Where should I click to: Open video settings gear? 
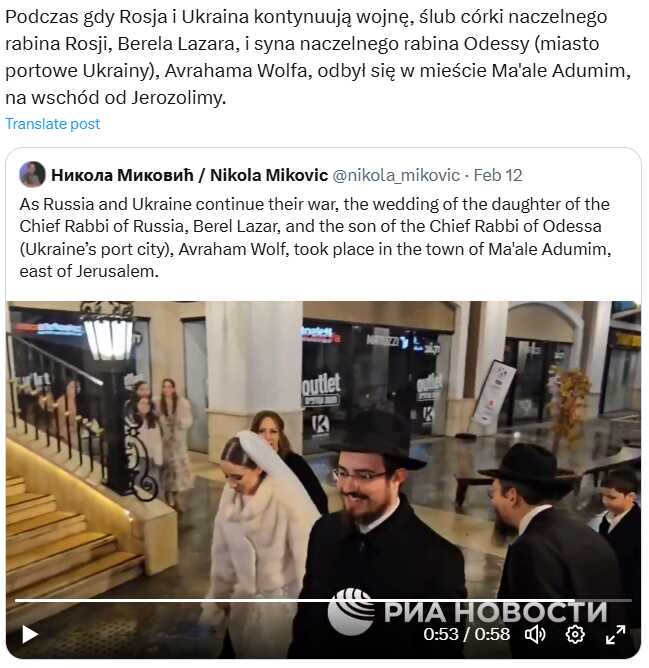point(575,634)
